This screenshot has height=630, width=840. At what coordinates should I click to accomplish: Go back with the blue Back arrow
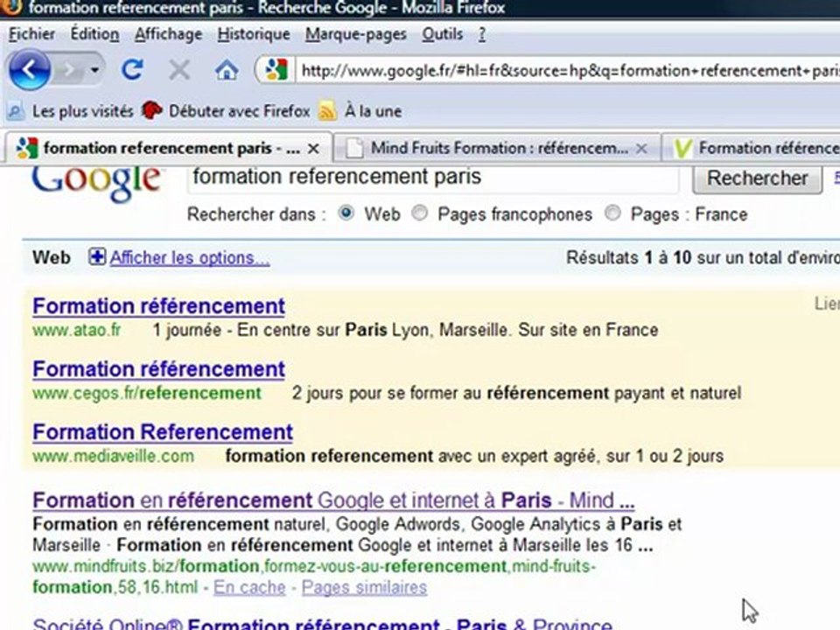click(x=30, y=70)
